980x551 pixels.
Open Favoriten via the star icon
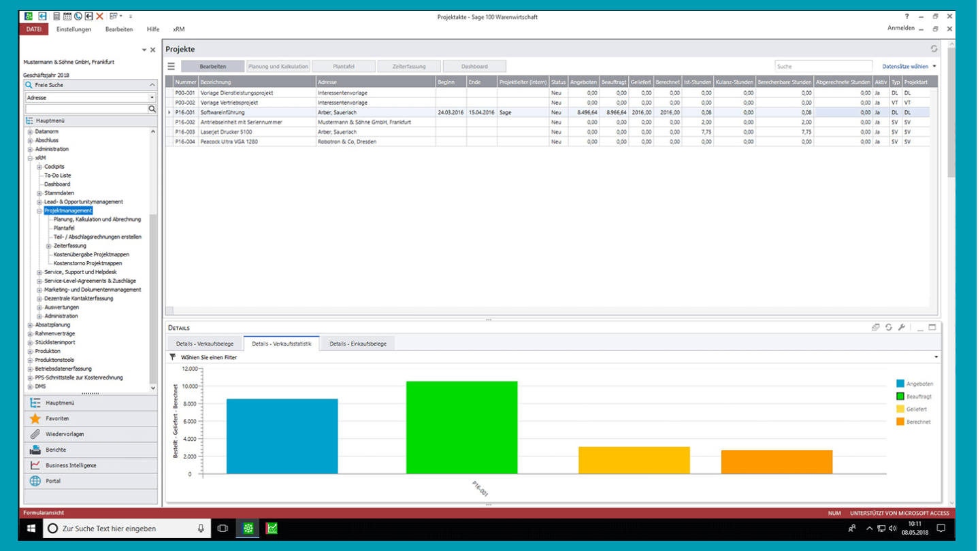(x=37, y=418)
